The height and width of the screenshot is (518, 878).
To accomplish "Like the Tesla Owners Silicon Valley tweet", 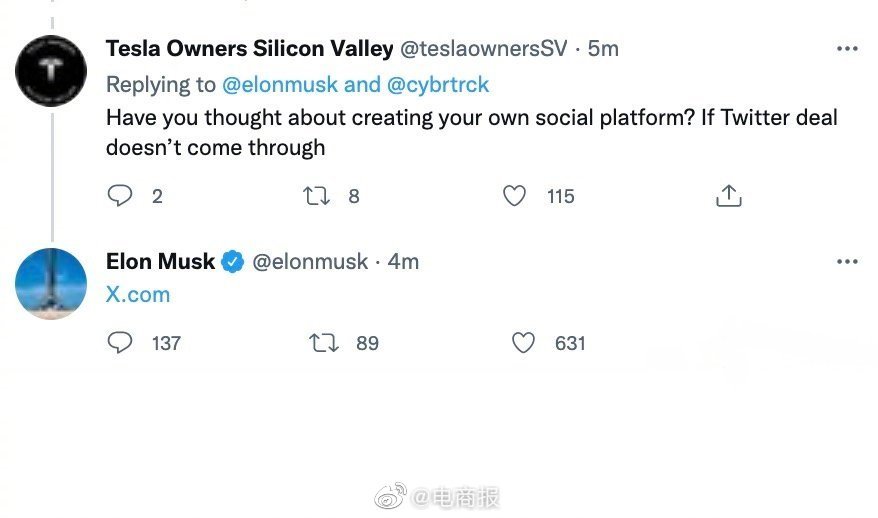I will click(x=514, y=196).
